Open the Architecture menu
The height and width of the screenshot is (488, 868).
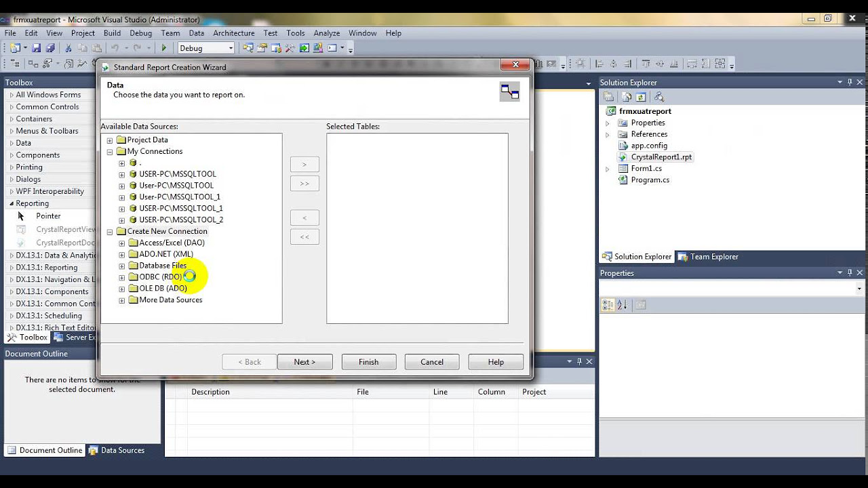click(234, 33)
